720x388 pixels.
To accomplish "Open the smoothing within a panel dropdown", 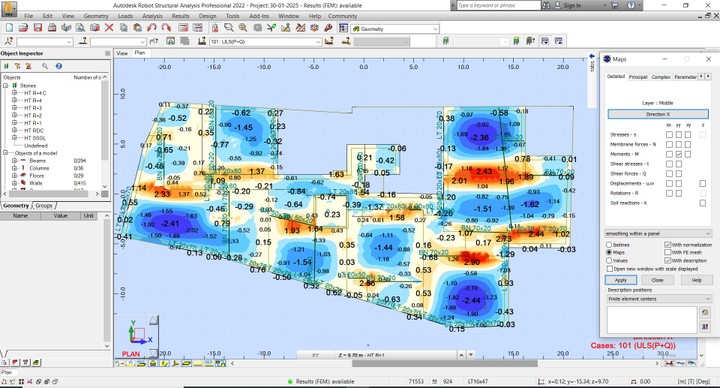I will 658,234.
